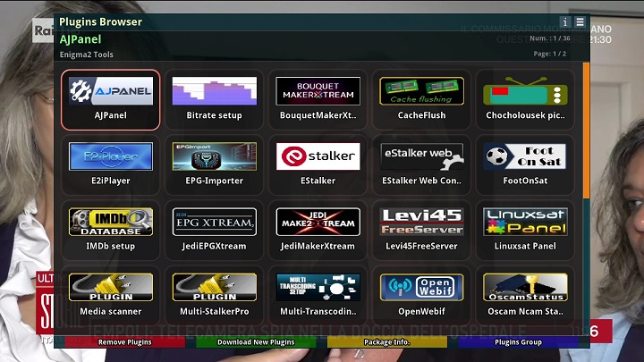Open the menu icon in title bar
644x362 pixels.
tap(580, 21)
